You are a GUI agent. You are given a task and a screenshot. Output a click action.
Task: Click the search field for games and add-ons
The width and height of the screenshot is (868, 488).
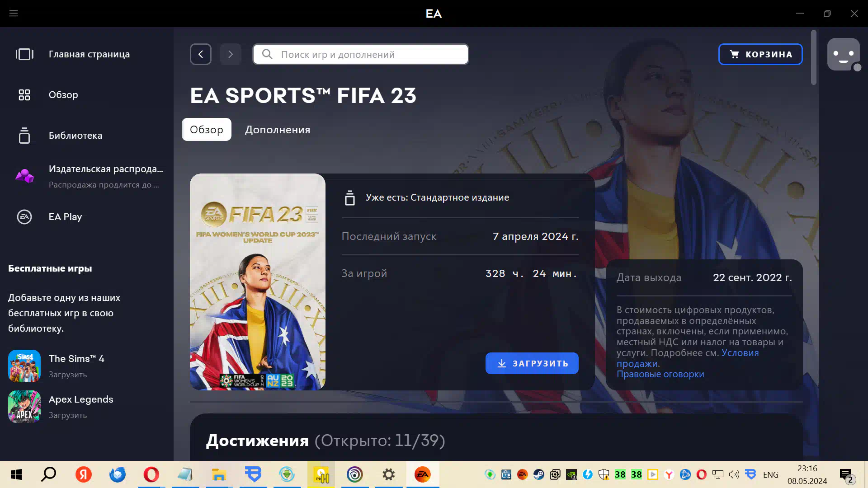pyautogui.click(x=361, y=54)
